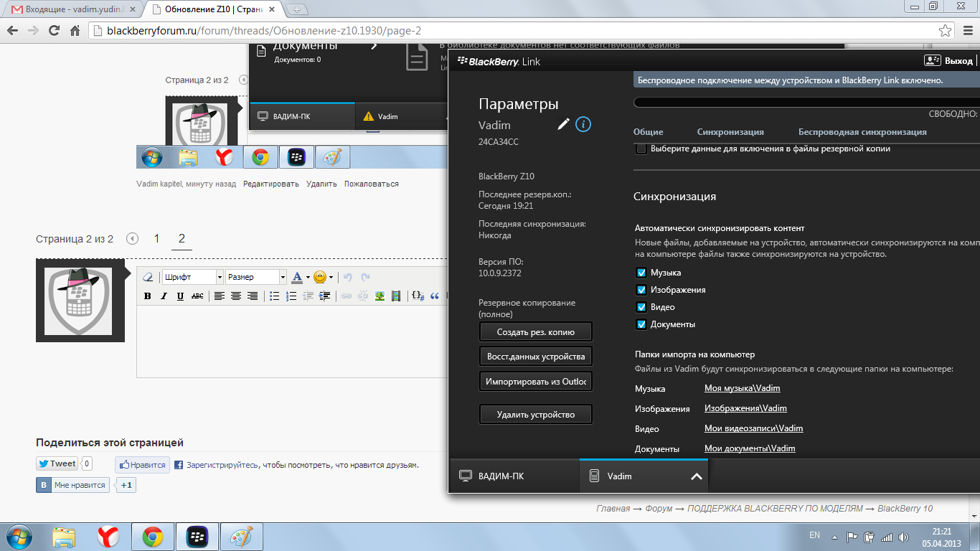
Task: Uncheck the Музыка sync checkbox
Action: [641, 273]
